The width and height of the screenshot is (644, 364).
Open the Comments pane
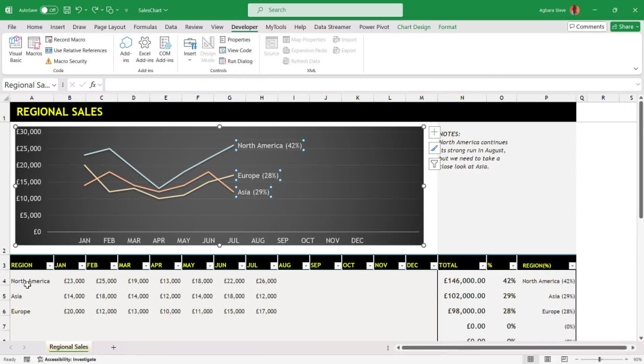point(587,26)
